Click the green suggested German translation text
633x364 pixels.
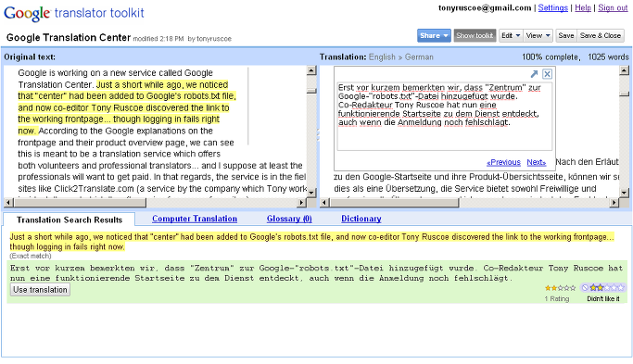[x=317, y=273]
